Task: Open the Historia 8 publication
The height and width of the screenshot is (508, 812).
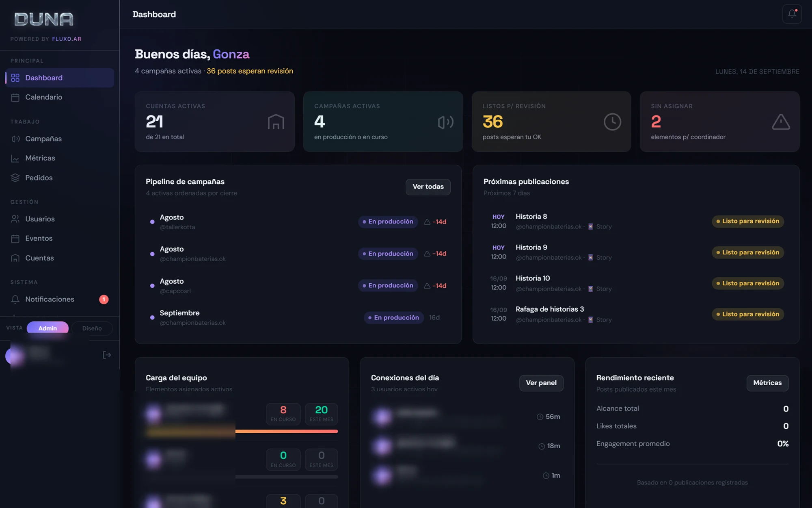Action: 636,221
